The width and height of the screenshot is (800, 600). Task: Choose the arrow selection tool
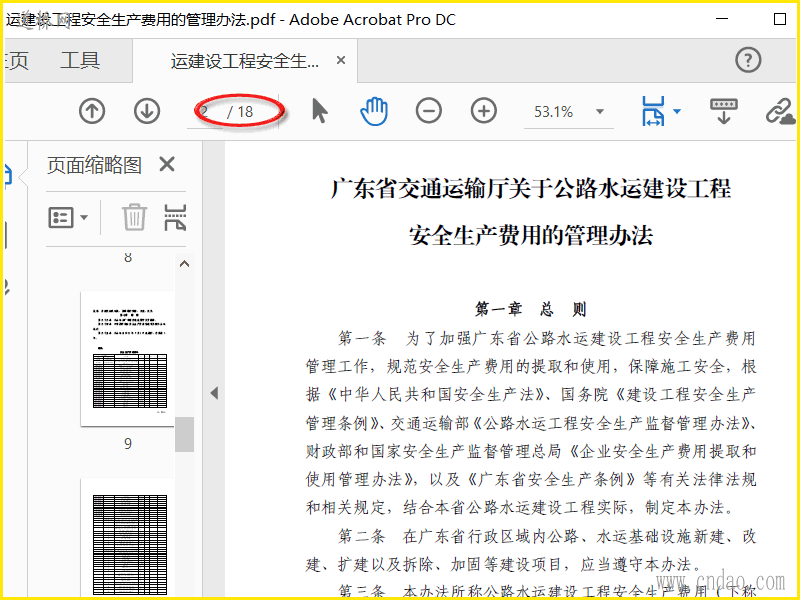(x=320, y=111)
